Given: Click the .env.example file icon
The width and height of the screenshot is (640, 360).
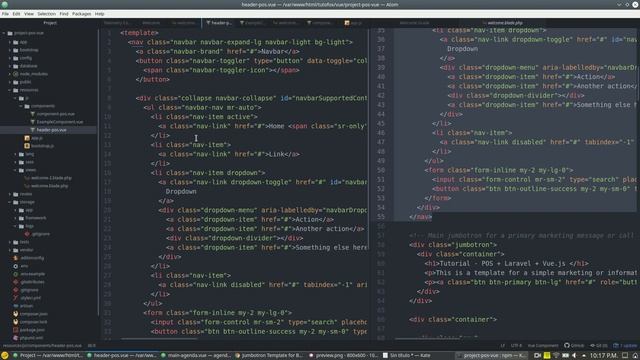Looking at the screenshot, I should click(16, 274).
